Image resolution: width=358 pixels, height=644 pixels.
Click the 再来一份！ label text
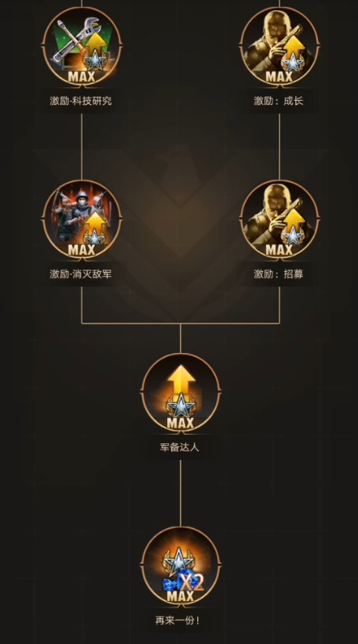pyautogui.click(x=177, y=620)
